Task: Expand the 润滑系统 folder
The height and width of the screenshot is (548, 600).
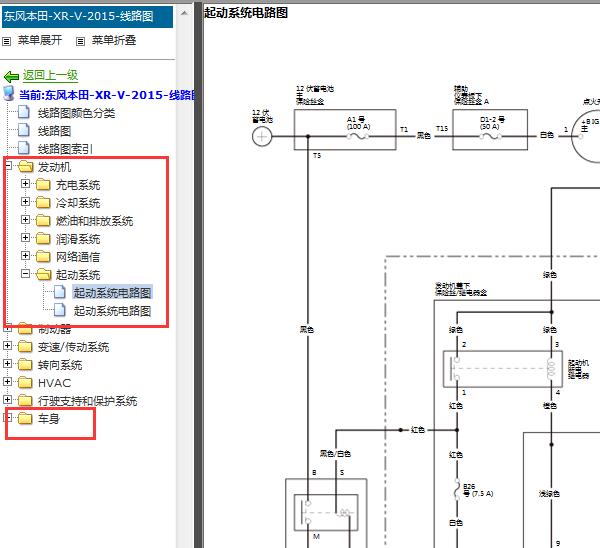Action: [x=25, y=238]
